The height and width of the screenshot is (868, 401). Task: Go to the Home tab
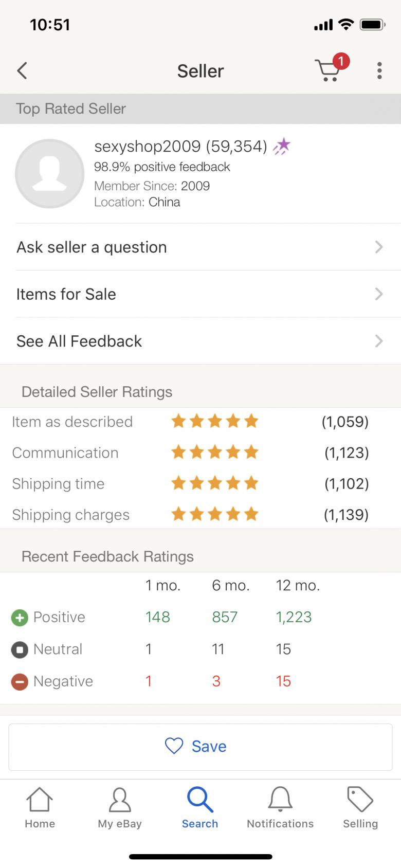click(40, 808)
